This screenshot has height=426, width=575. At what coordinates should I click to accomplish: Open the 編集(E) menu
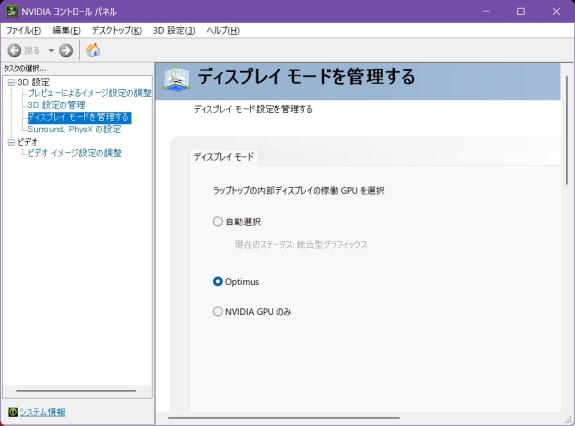click(66, 30)
